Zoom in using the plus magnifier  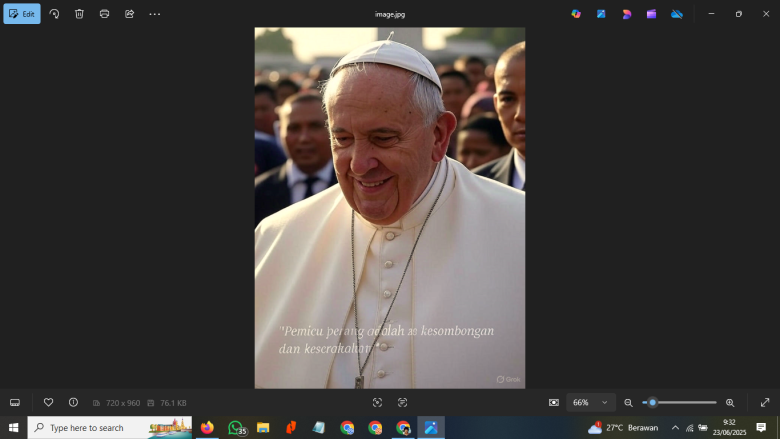[x=730, y=403]
